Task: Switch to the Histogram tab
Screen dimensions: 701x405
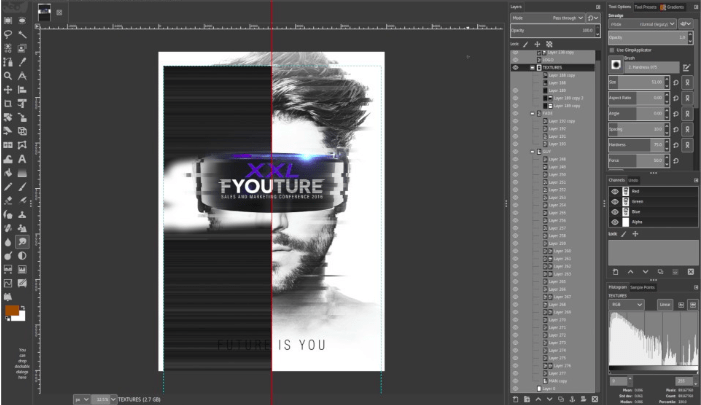Action: 617,287
